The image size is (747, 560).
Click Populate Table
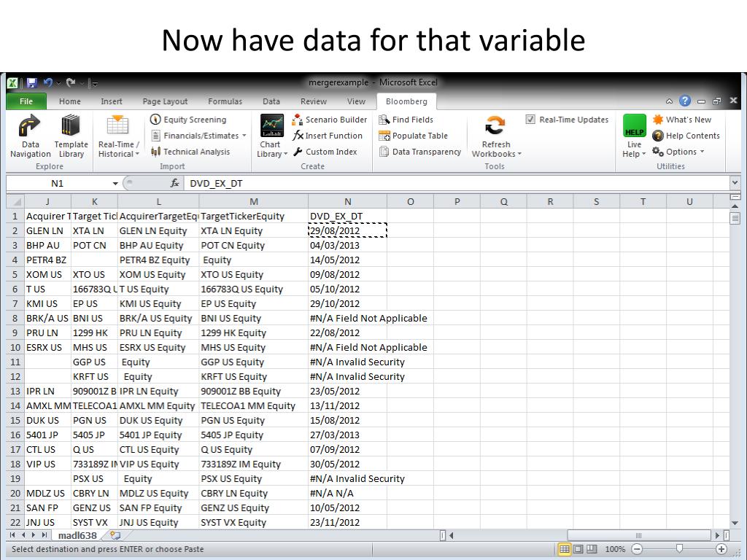click(x=413, y=136)
